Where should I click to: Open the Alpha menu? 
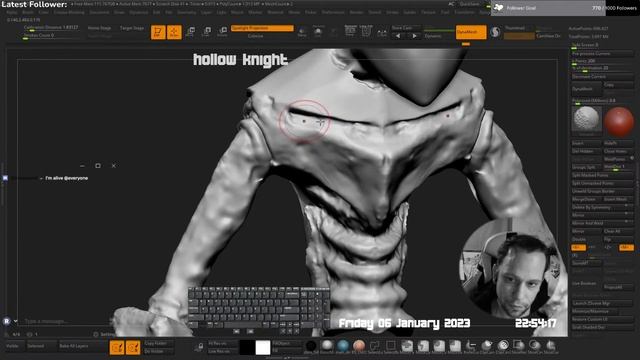click(12, 13)
